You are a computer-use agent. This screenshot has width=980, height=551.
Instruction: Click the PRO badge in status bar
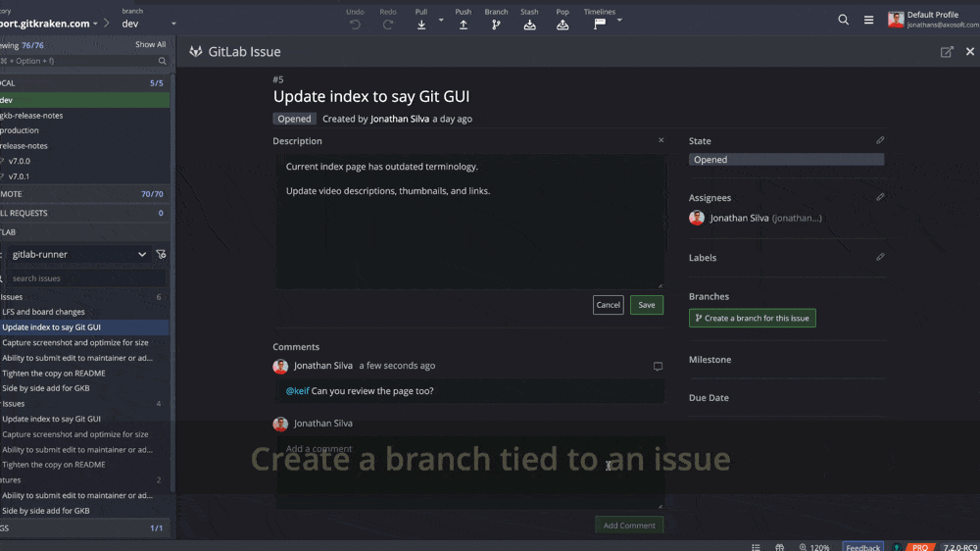(x=920, y=547)
